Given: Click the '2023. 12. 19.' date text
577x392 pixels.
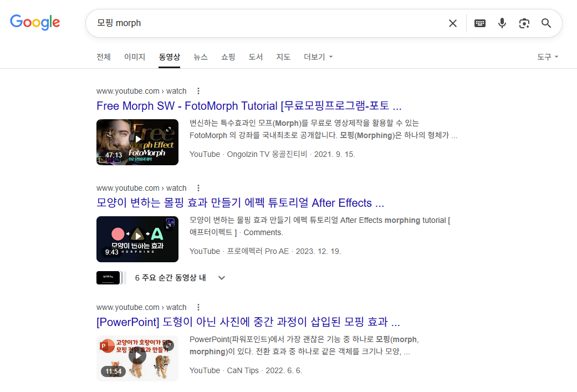Looking at the screenshot, I should tap(318, 251).
